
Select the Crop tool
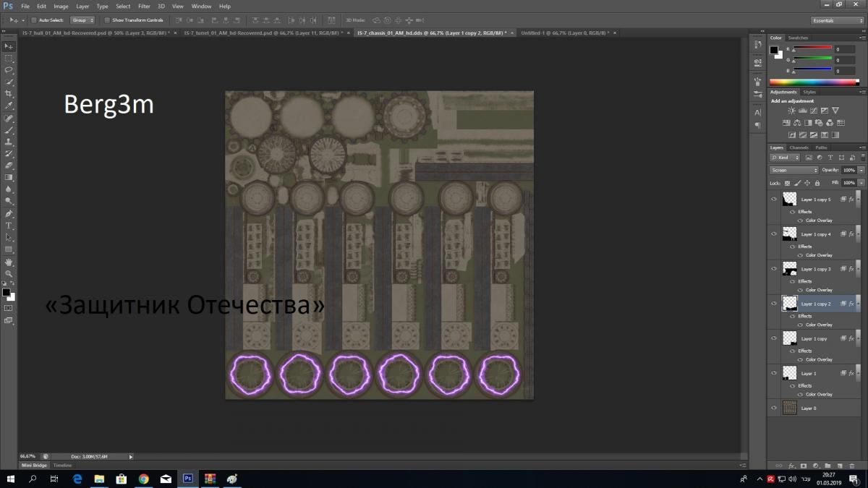pos(9,94)
